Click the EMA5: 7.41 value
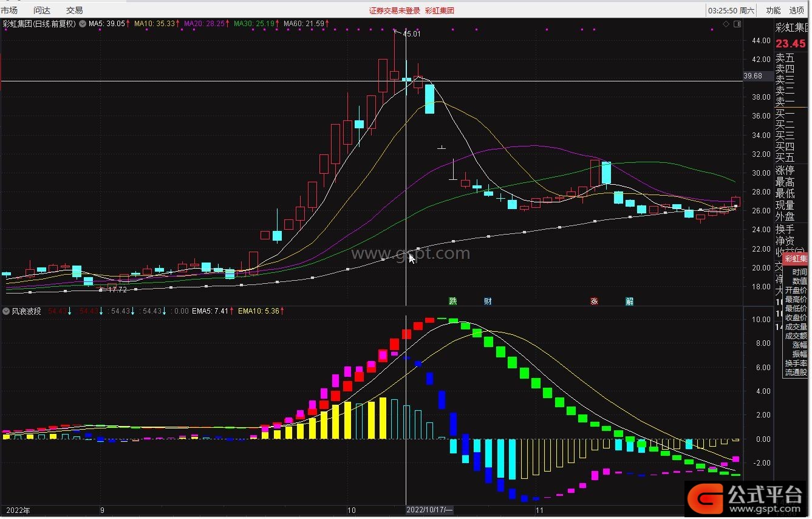Screen dimensions: 812x519 pos(213,311)
